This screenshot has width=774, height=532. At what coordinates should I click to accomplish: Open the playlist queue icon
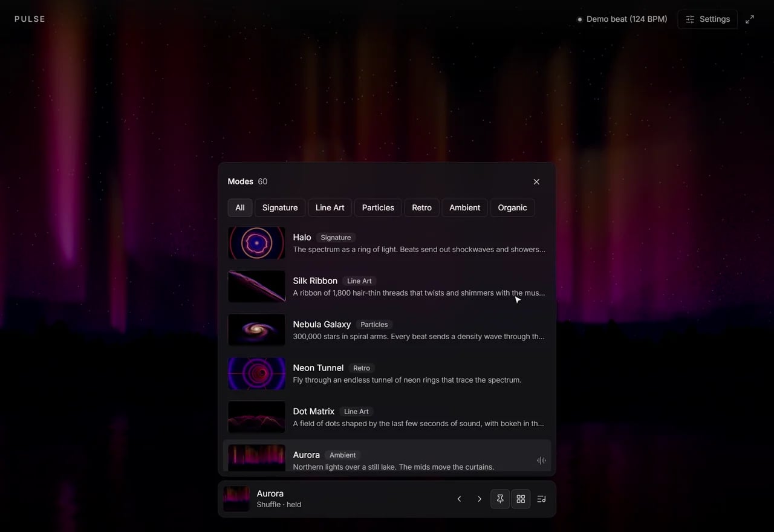pos(541,499)
